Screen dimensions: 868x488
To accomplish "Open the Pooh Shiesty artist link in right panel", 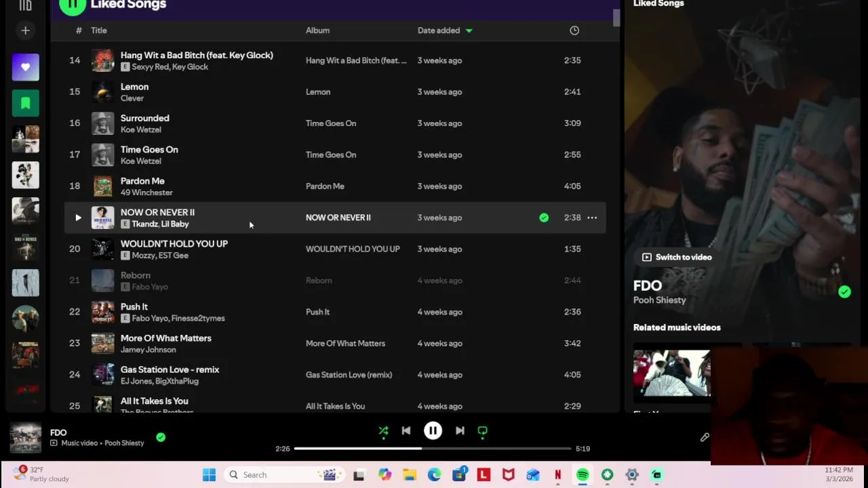I will pyautogui.click(x=660, y=300).
